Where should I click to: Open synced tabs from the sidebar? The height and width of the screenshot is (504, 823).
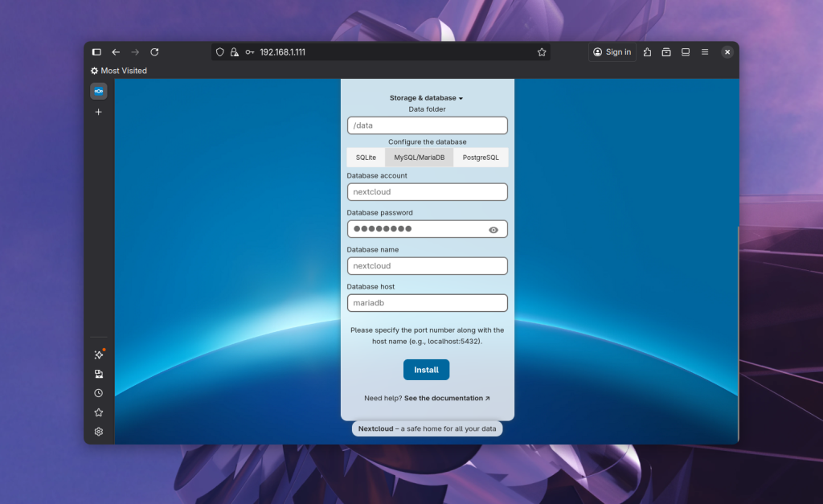tap(99, 374)
